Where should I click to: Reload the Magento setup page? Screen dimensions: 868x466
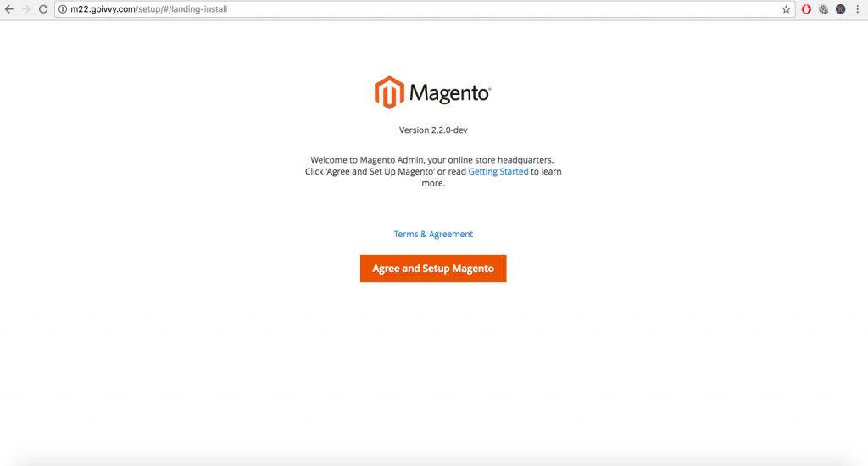coord(43,9)
